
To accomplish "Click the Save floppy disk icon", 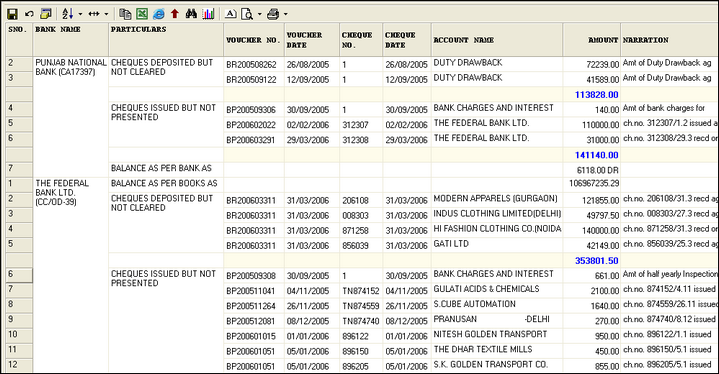I will click(x=12, y=14).
